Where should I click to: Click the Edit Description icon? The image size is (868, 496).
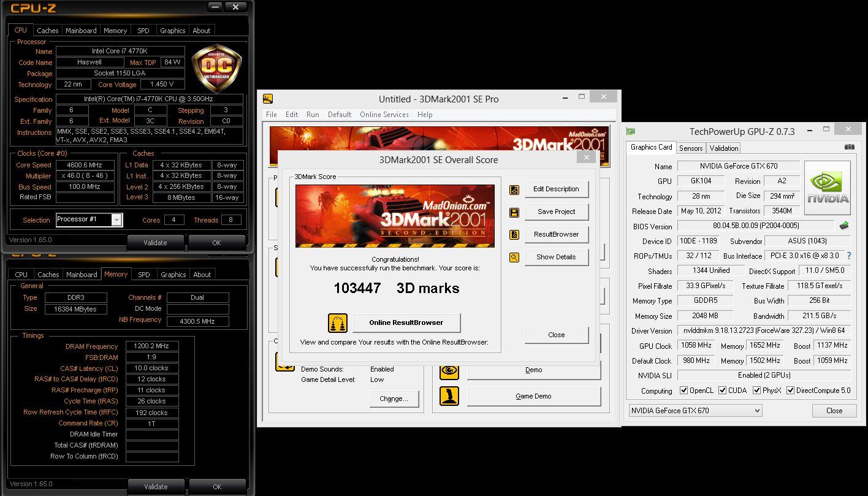514,189
